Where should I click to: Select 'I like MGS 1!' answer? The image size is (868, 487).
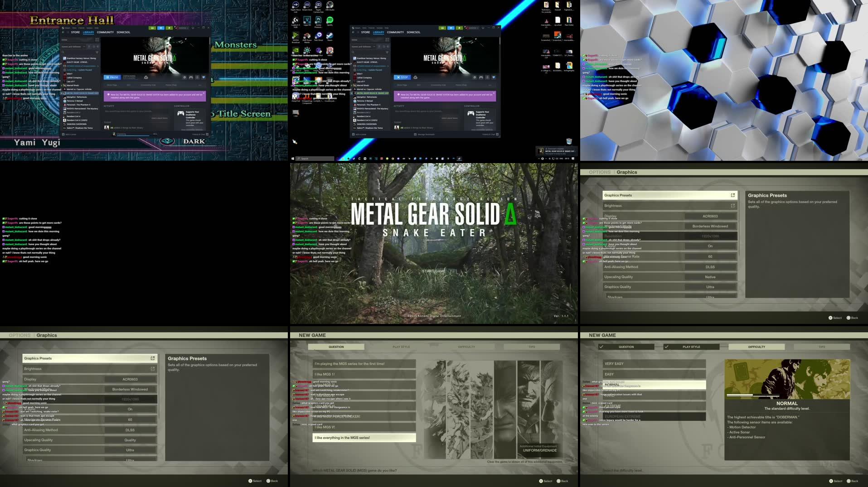(364, 374)
